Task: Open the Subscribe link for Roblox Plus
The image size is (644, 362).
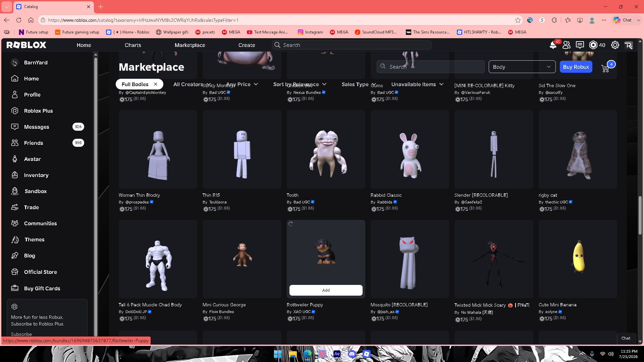Action: pos(21,334)
